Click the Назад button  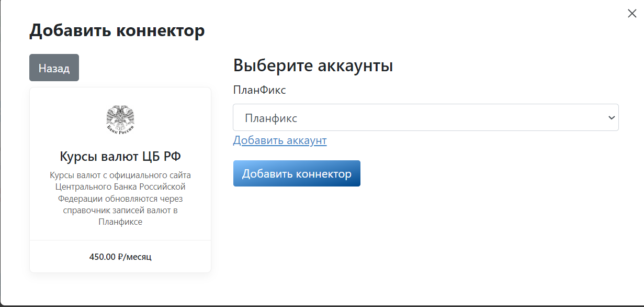54,68
